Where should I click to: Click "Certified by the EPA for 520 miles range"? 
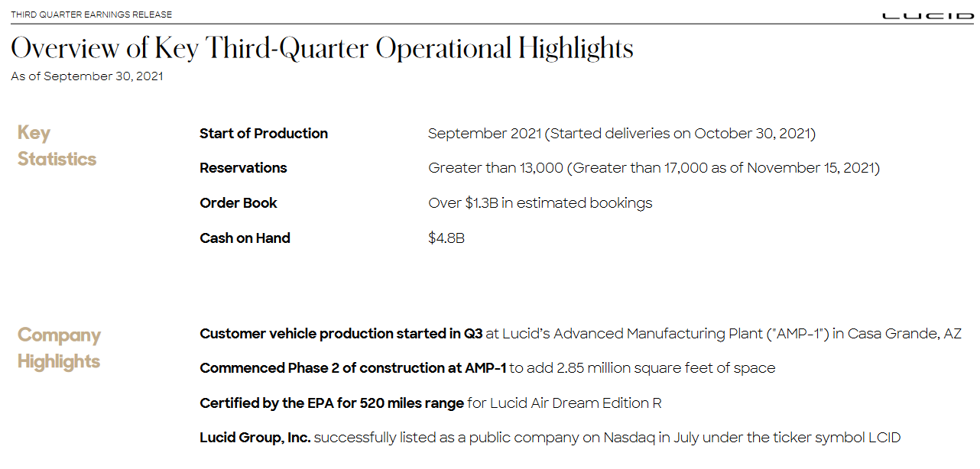pyautogui.click(x=332, y=403)
